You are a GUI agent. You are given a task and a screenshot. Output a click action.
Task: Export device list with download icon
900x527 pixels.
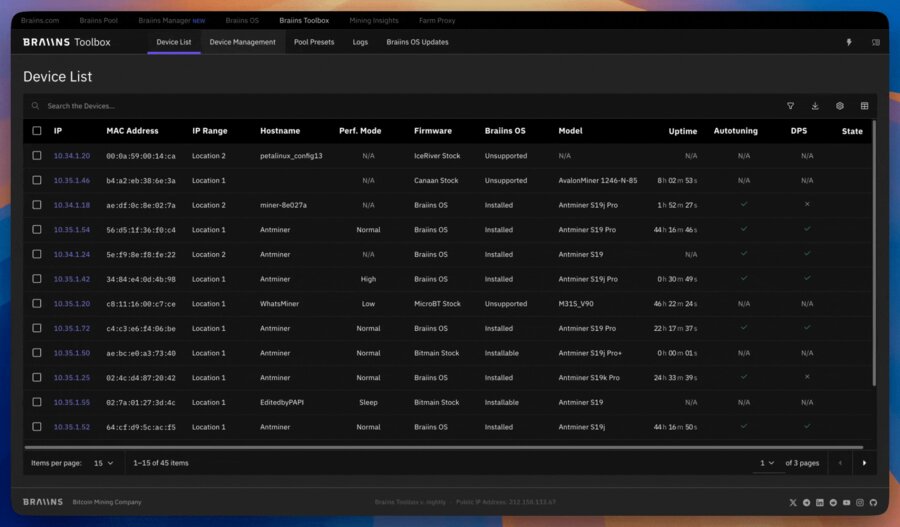[x=815, y=106]
